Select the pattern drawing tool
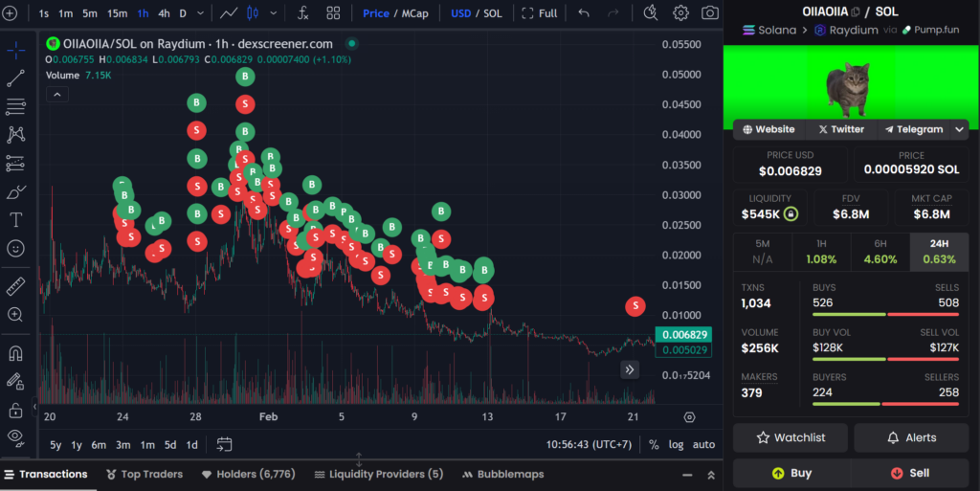This screenshot has height=491, width=980. point(15,134)
